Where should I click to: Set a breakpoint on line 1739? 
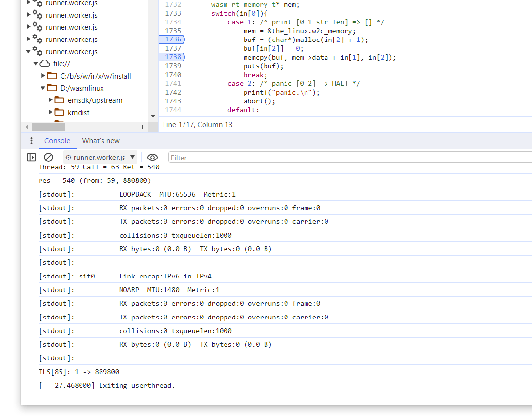173,66
